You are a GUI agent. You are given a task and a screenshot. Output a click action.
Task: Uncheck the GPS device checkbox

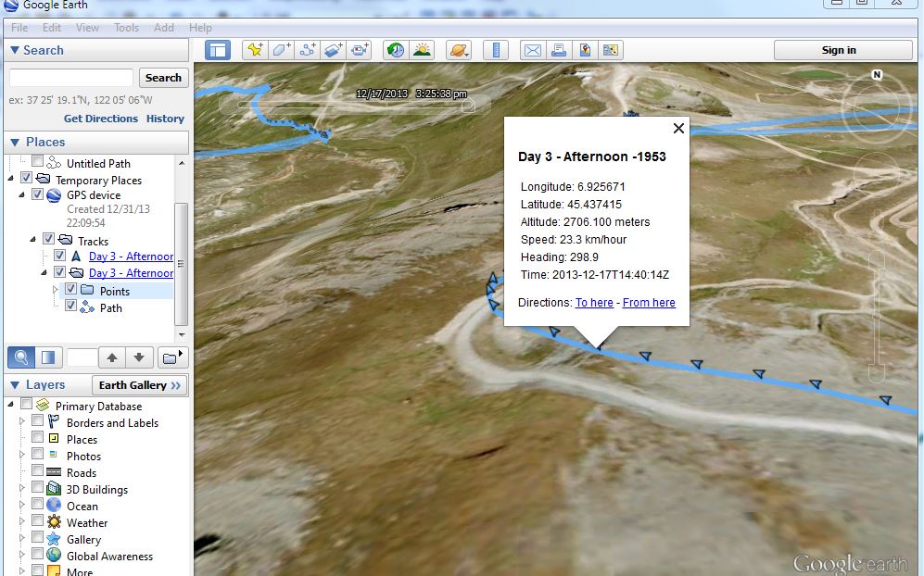37,194
